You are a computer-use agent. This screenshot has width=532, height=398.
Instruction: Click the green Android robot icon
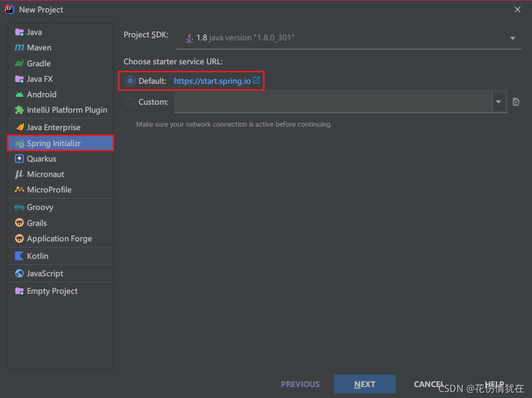(x=19, y=94)
